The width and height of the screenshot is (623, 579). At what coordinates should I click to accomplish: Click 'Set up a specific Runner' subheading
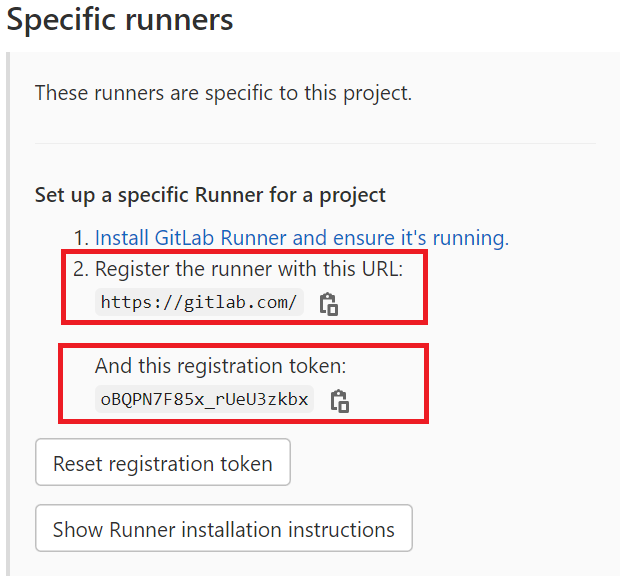pos(210,194)
